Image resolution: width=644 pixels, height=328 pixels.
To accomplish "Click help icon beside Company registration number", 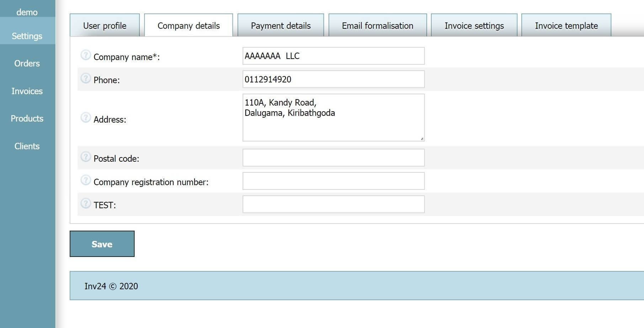I will click(x=86, y=180).
